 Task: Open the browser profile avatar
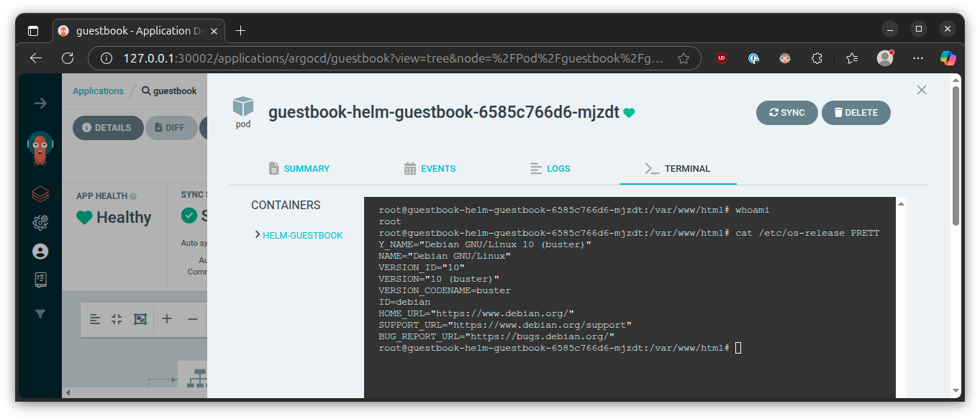[x=885, y=58]
